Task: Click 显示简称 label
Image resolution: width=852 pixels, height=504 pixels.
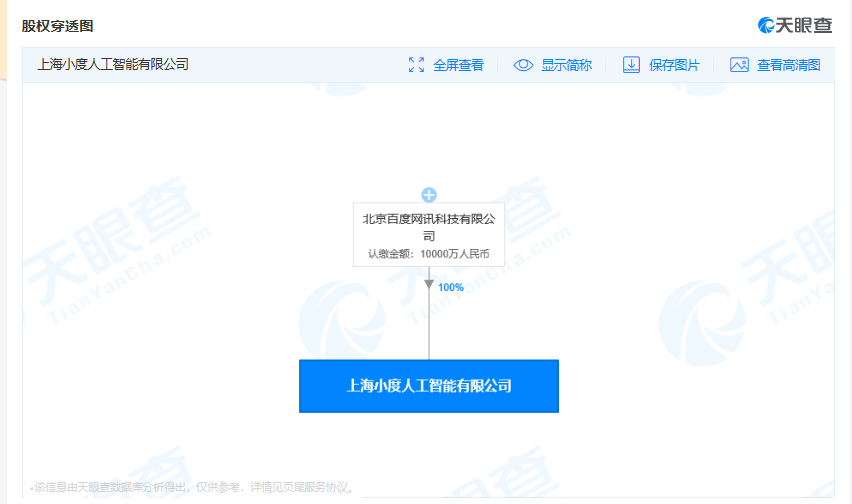Action: tap(566, 65)
